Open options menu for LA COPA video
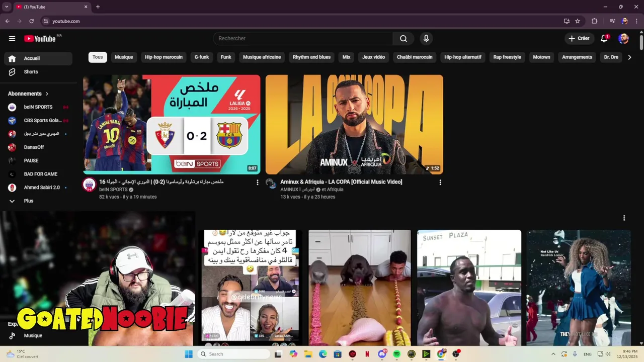Screen dimensions: 644x362 pos(440,183)
